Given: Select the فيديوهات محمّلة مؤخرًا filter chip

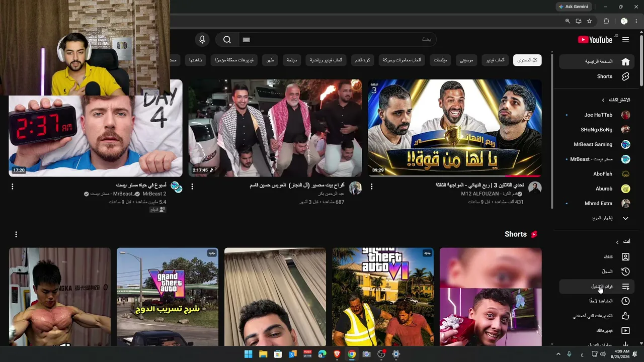Looking at the screenshot, I should pyautogui.click(x=234, y=60).
